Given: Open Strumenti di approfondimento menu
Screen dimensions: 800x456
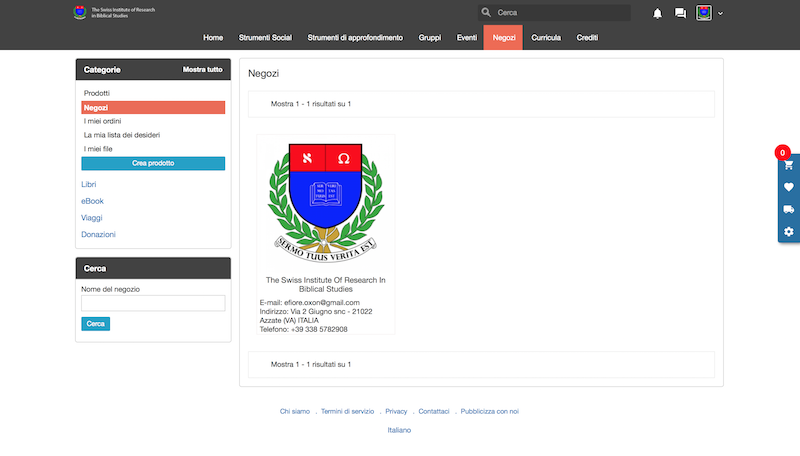Looking at the screenshot, I should (355, 38).
